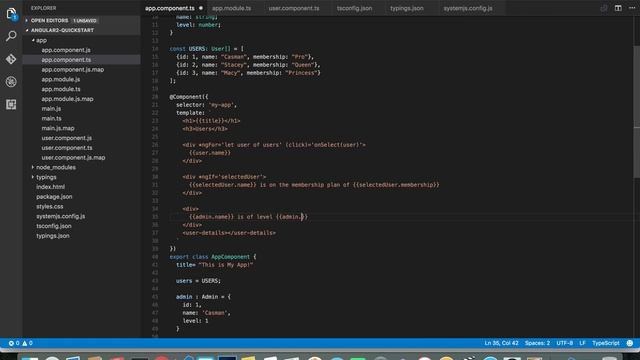This screenshot has width=640, height=360.
Task: Open the Extensions view in activity bar
Action: click(x=11, y=104)
